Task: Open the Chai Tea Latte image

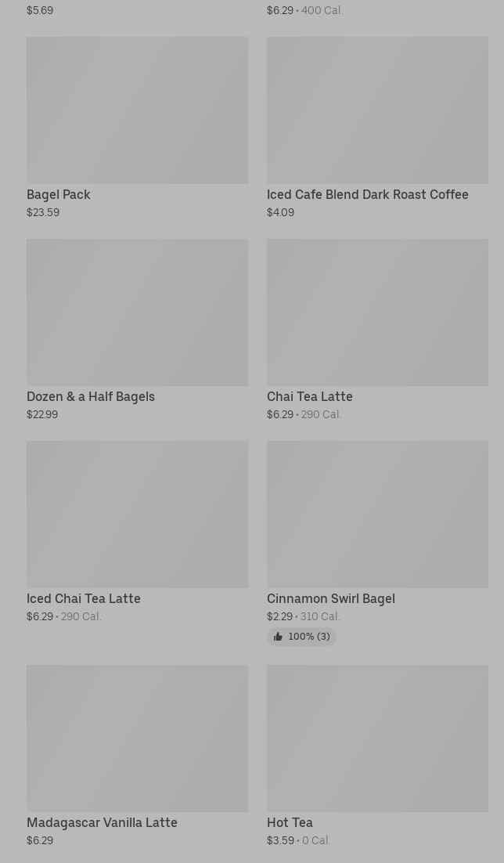Action: coord(377,312)
